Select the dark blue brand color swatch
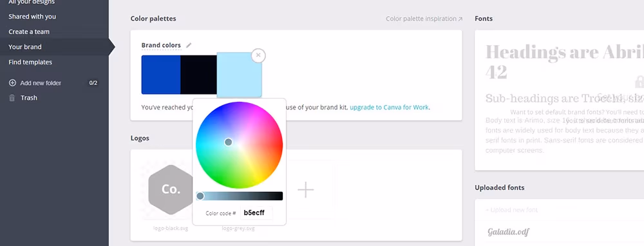 coord(161,75)
